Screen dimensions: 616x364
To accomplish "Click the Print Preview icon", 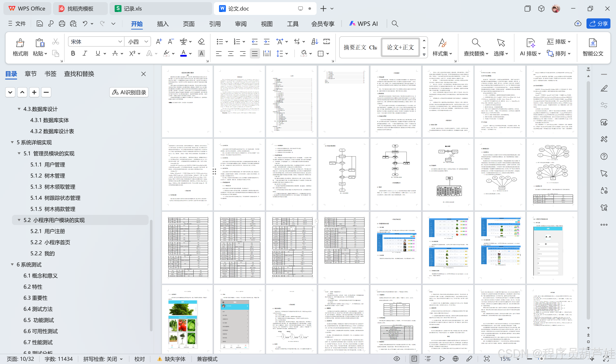I will [73, 23].
